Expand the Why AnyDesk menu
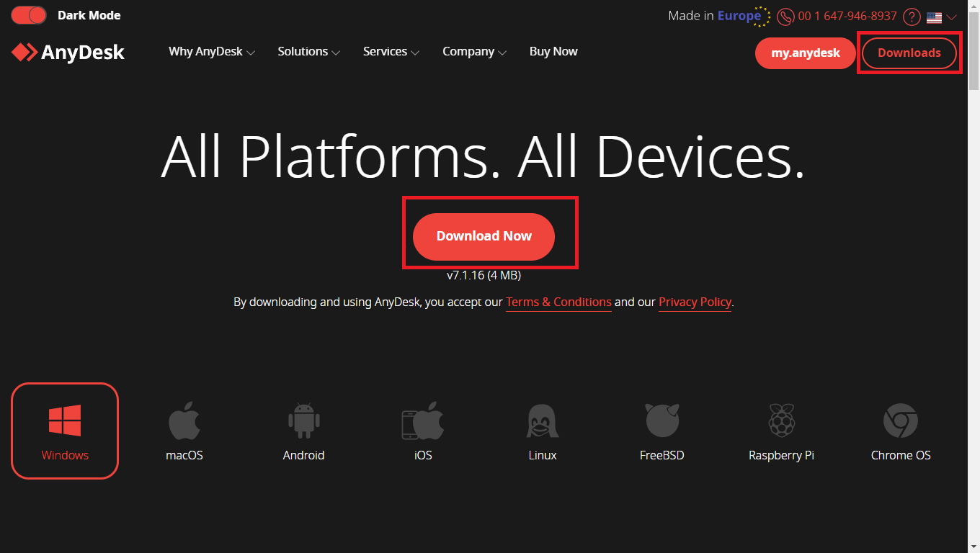Image resolution: width=980 pixels, height=553 pixels. (212, 52)
